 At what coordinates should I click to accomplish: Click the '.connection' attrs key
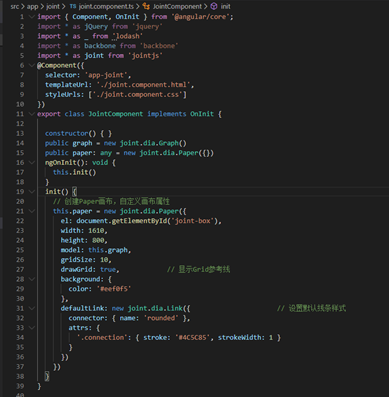pos(104,337)
